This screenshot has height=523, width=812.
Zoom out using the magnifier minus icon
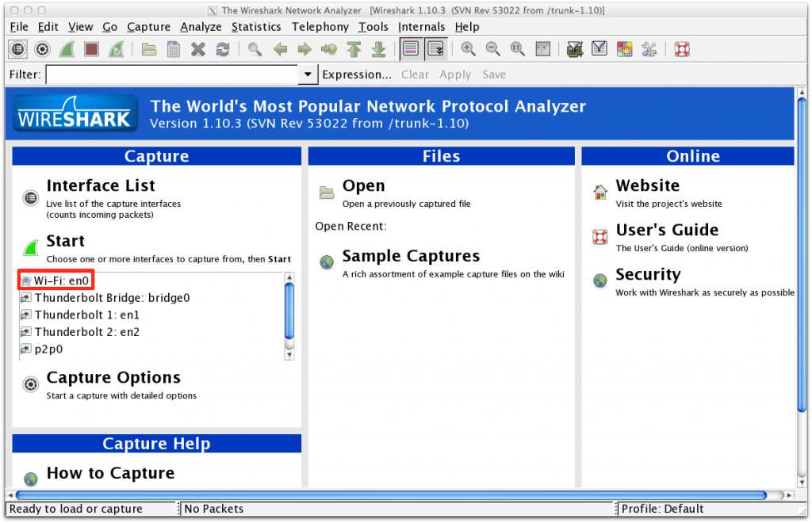pyautogui.click(x=492, y=48)
